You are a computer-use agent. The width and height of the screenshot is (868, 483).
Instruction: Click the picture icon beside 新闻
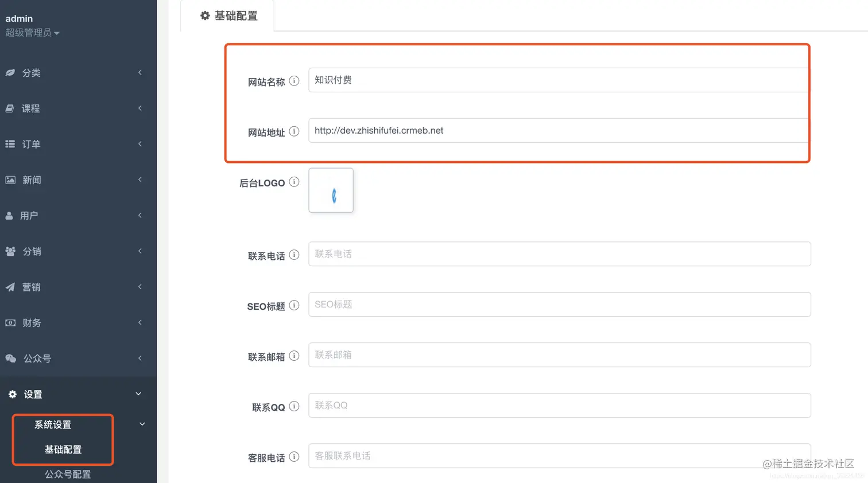10,180
